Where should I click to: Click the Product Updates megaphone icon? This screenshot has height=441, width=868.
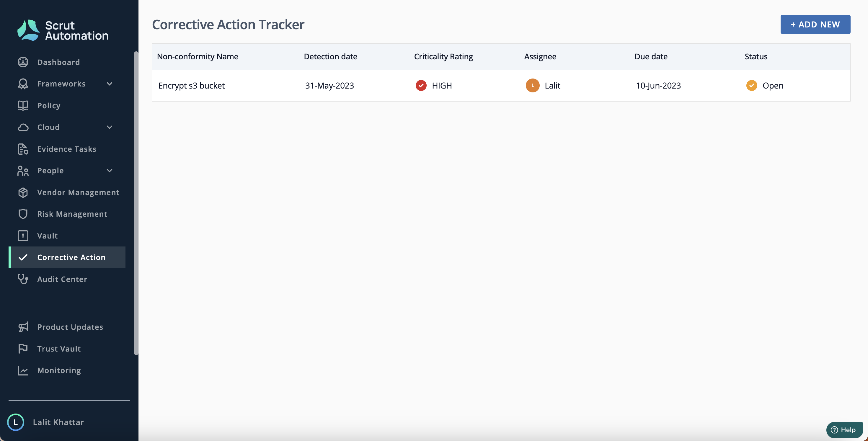[23, 327]
